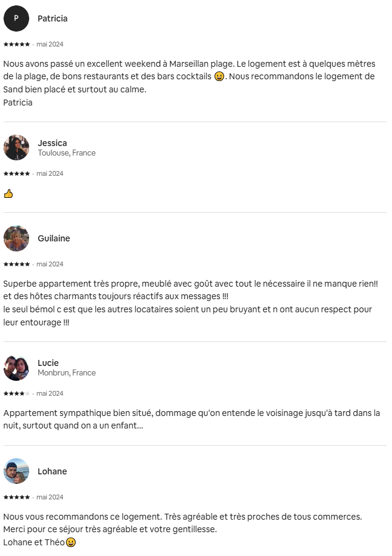The image size is (392, 556).
Task: Open Guilaine's profile photo
Action: click(16, 238)
